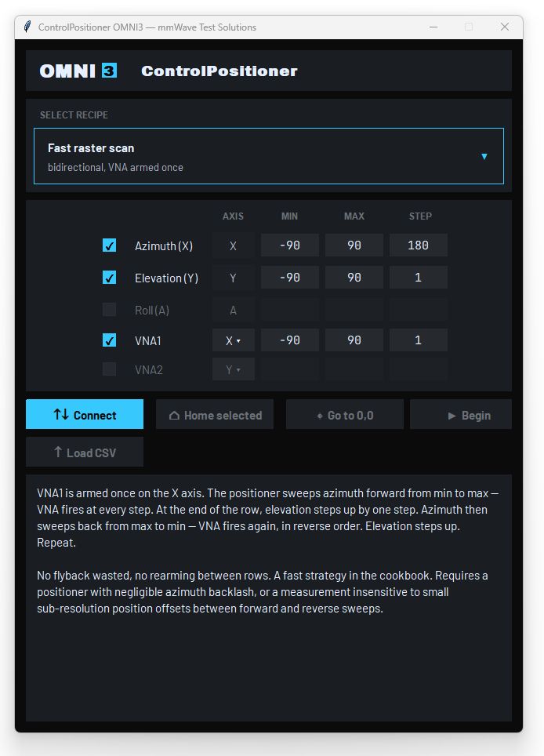Click the 'VNA1' row label
Screen dimensions: 544x756
click(x=148, y=341)
